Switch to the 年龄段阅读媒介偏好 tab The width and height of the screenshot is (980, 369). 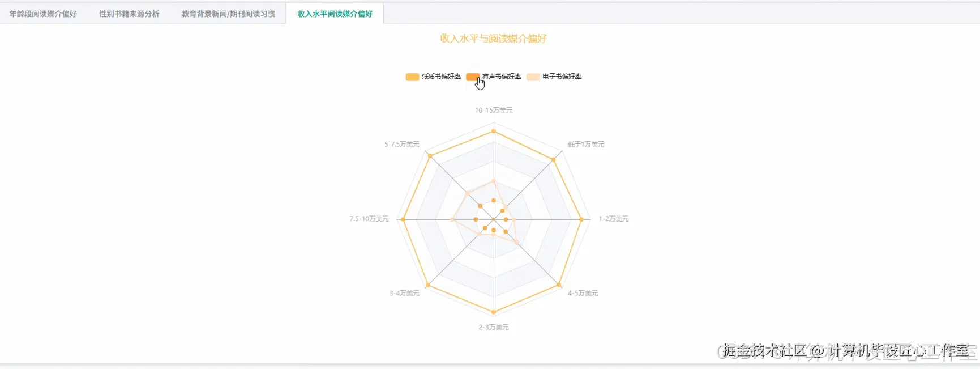tap(42, 12)
